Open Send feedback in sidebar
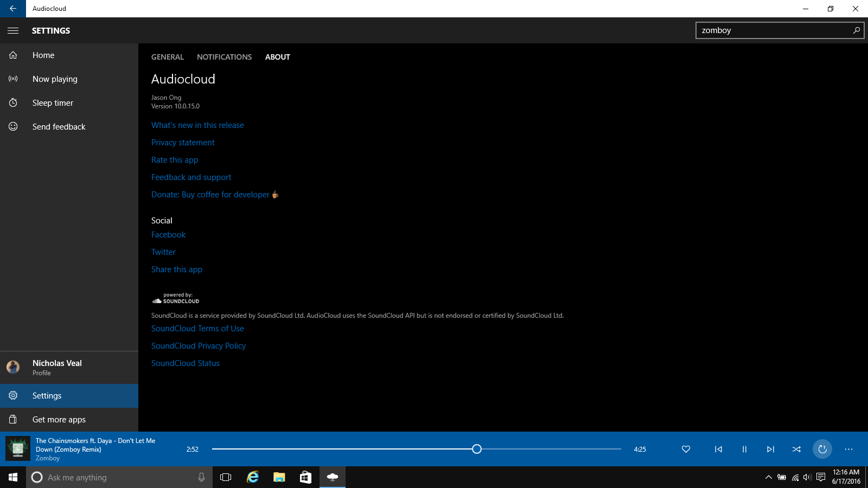Viewport: 868px width, 488px height. 69,127
